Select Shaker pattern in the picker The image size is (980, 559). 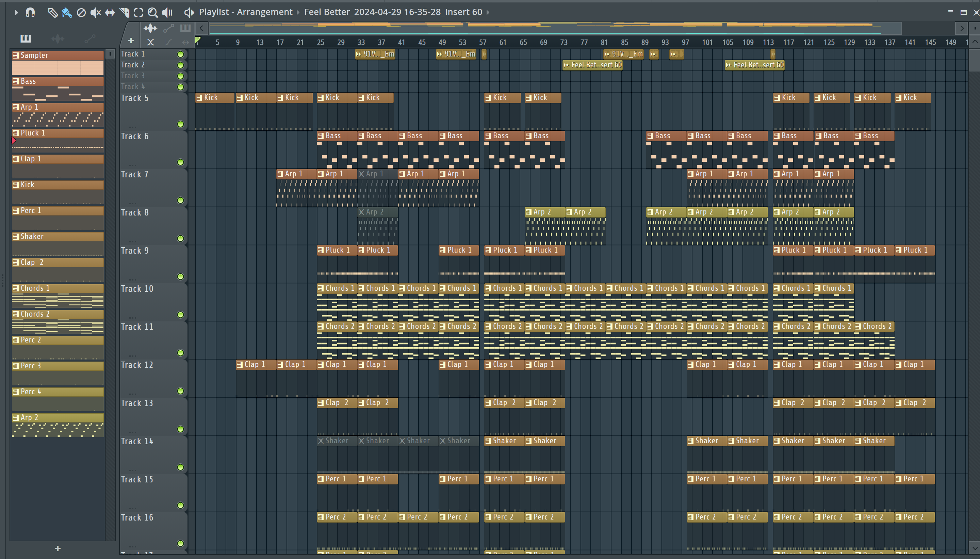(58, 244)
